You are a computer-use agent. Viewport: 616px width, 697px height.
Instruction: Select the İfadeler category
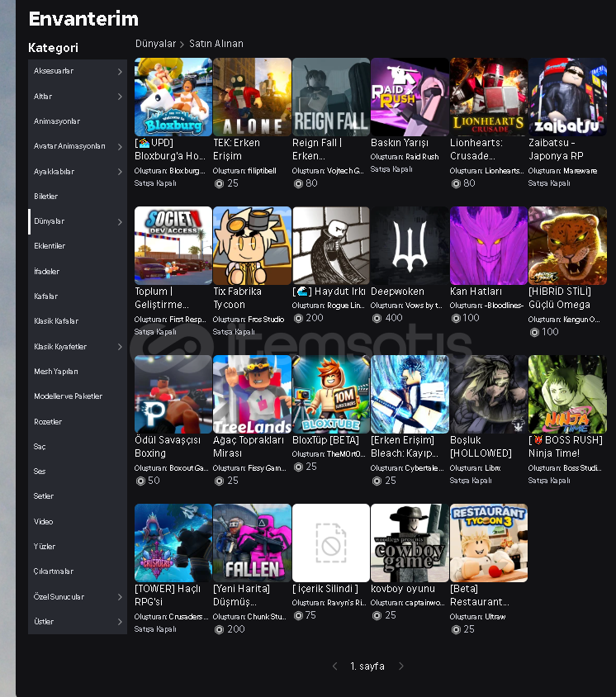[x=78, y=271]
